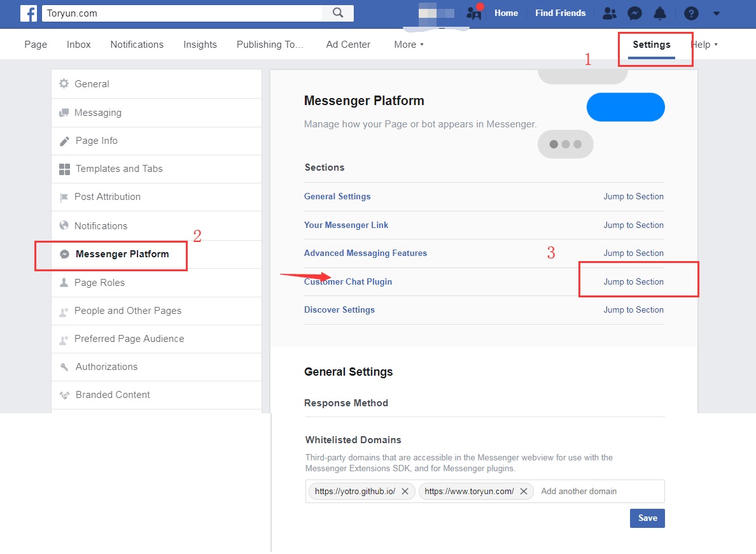Open the Advanced Messaging Features link
This screenshot has width=756, height=554.
click(365, 253)
